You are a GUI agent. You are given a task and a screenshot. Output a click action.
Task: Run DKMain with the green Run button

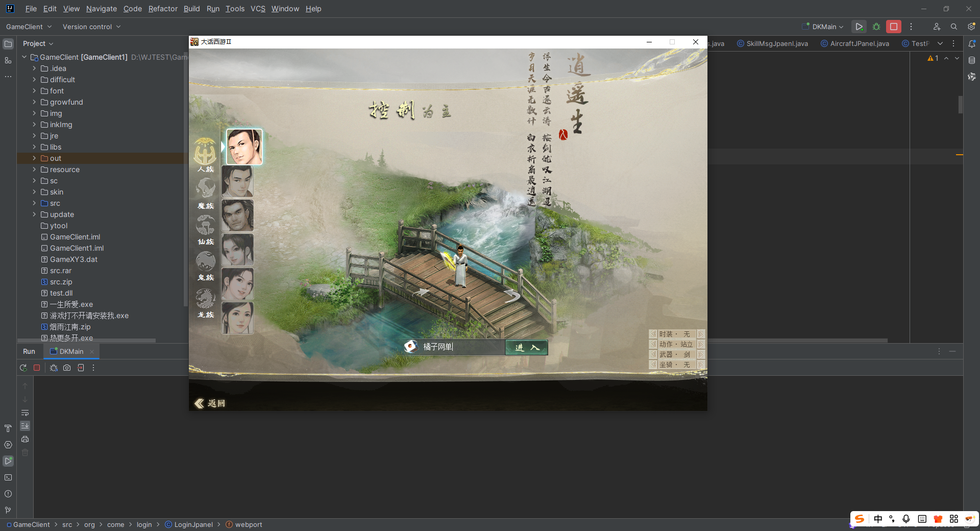point(859,27)
